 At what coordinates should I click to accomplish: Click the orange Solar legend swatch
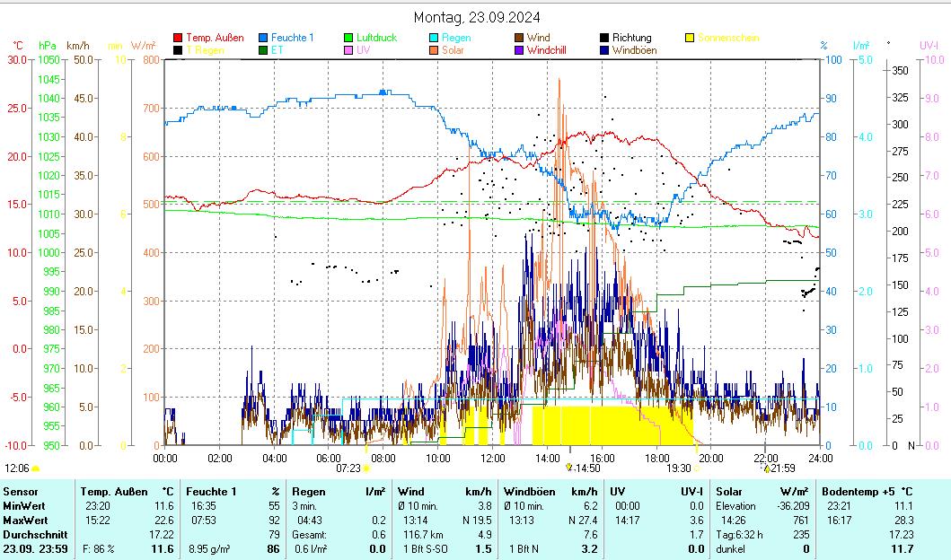click(x=434, y=50)
